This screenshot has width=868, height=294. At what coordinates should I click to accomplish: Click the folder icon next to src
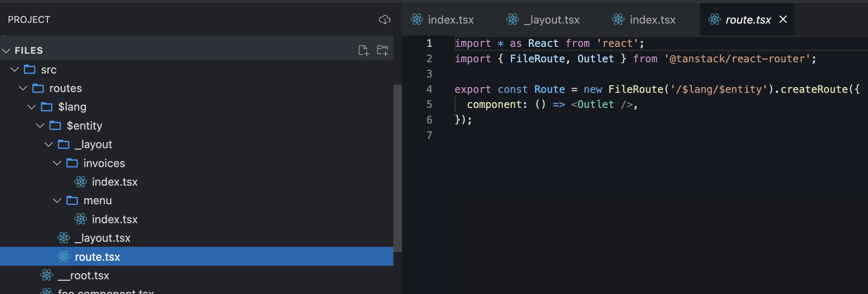click(30, 70)
